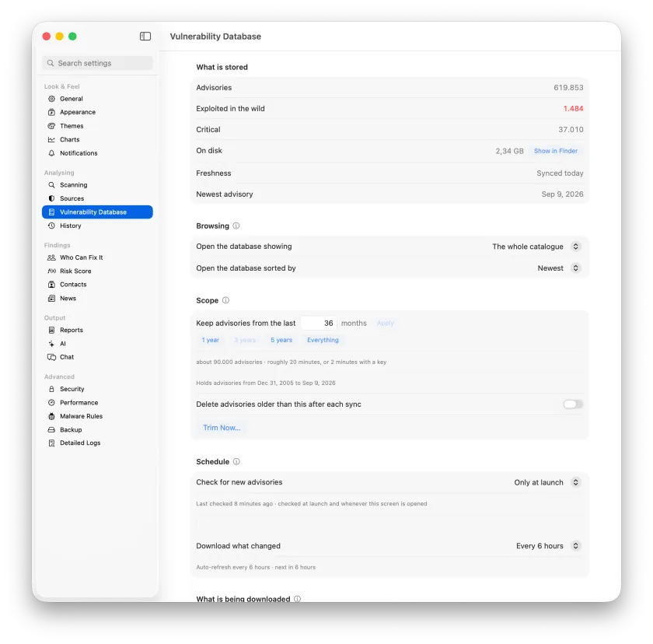Screen dimensions: 653x644
Task: Click the Who Can Fix It people icon
Action: click(51, 257)
